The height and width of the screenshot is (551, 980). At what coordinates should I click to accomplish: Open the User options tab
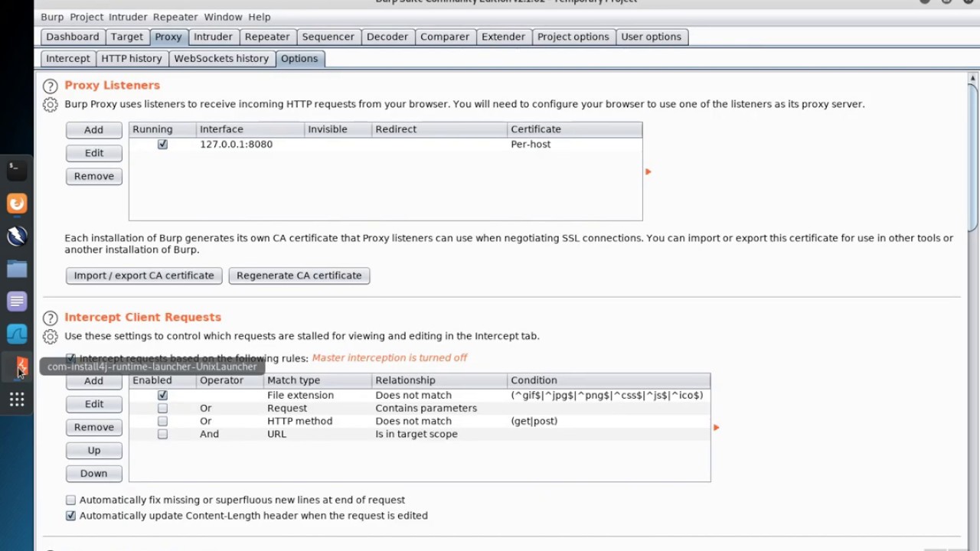point(651,37)
